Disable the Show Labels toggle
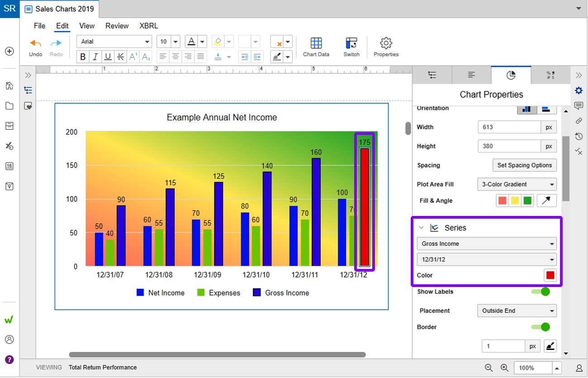The height and width of the screenshot is (378, 588). [541, 292]
